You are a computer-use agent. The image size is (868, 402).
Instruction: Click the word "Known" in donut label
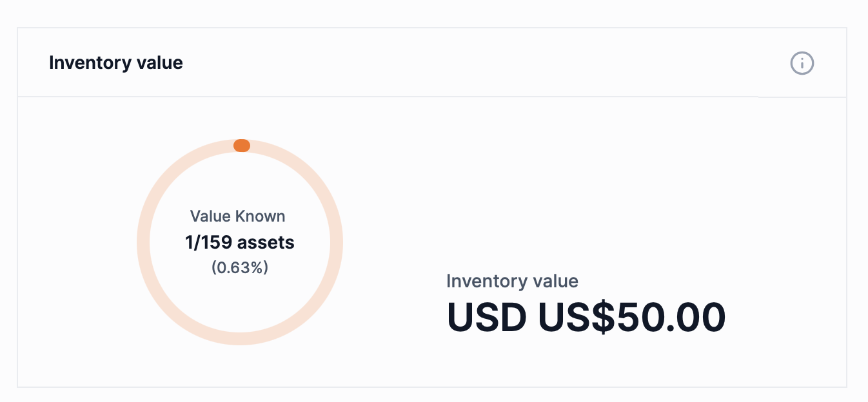(x=260, y=216)
